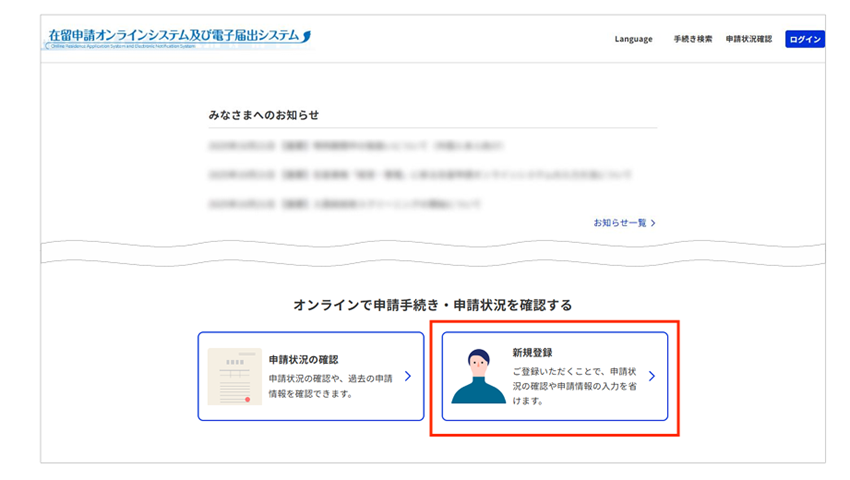
Task: Click the right chevron in 新規登録 card
Action: (652, 377)
